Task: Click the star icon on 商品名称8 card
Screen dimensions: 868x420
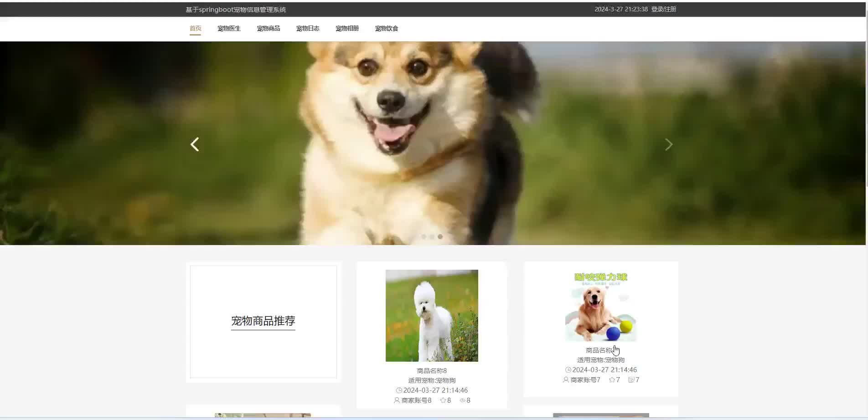Action: (443, 400)
